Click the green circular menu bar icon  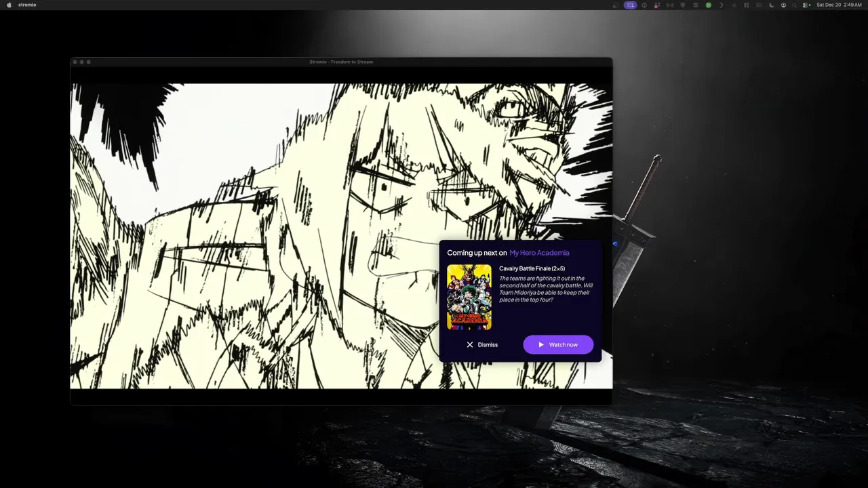pyautogui.click(x=709, y=5)
